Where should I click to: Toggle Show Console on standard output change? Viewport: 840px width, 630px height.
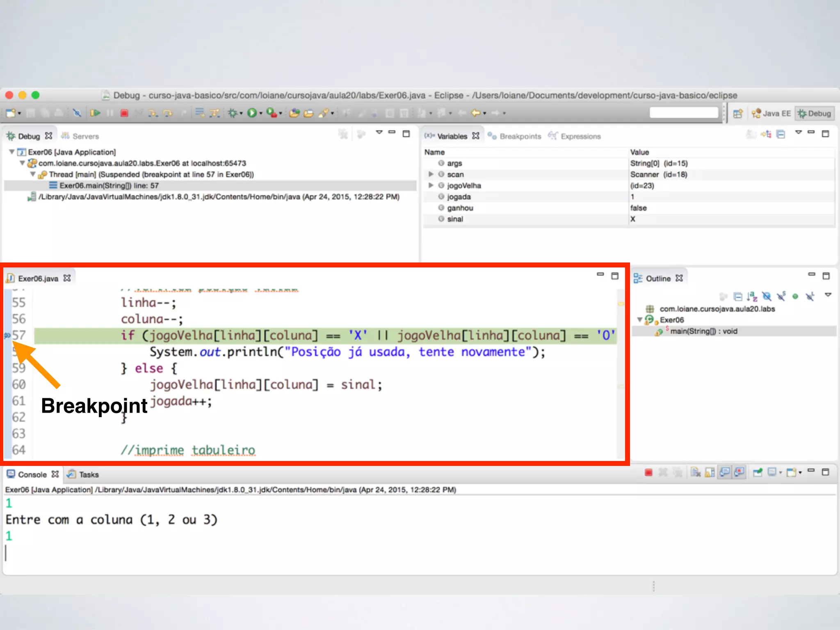point(725,472)
